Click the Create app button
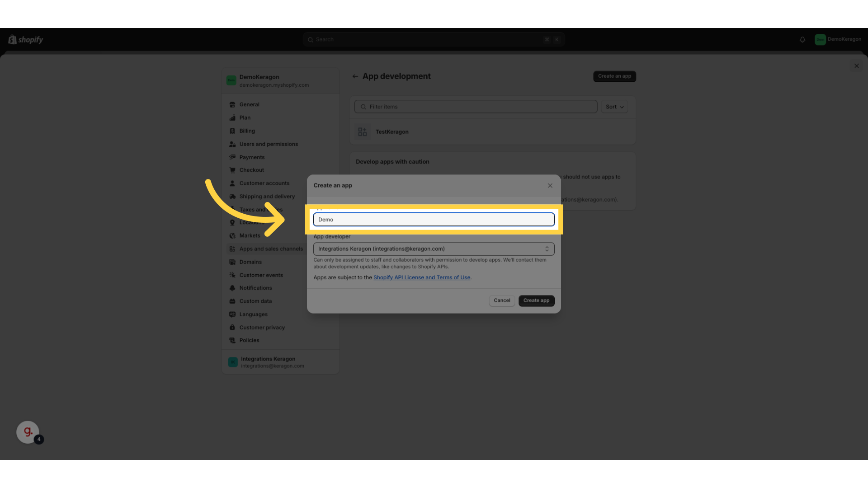Screen dimensions: 868x488 point(536,301)
